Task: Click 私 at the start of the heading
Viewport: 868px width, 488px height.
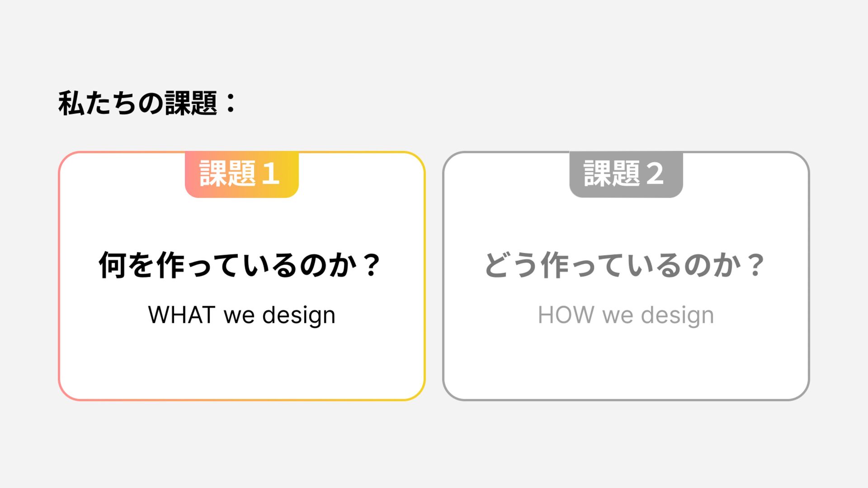Action: tap(71, 103)
